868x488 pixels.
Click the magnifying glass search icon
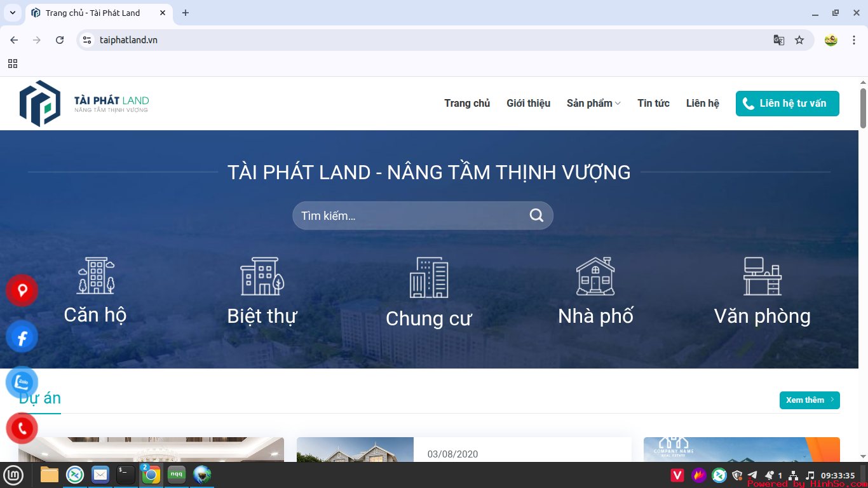point(536,215)
